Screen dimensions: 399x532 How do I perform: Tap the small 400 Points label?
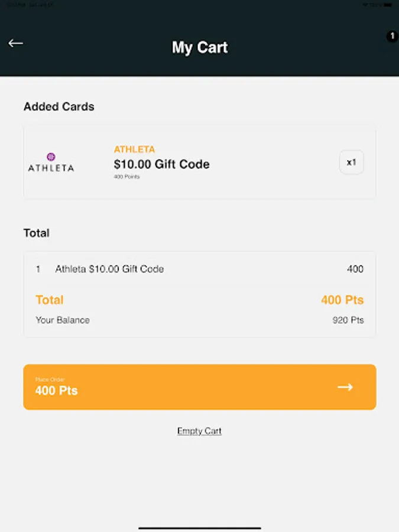(x=126, y=177)
